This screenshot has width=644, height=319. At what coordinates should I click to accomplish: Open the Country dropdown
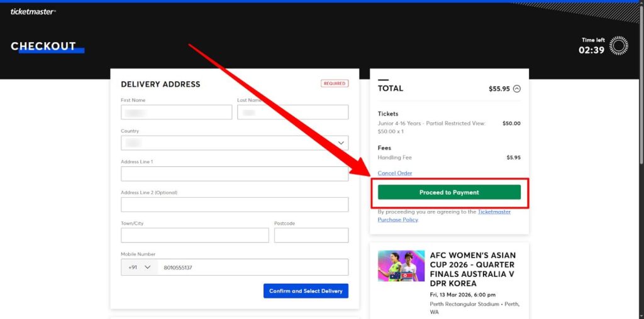235,143
